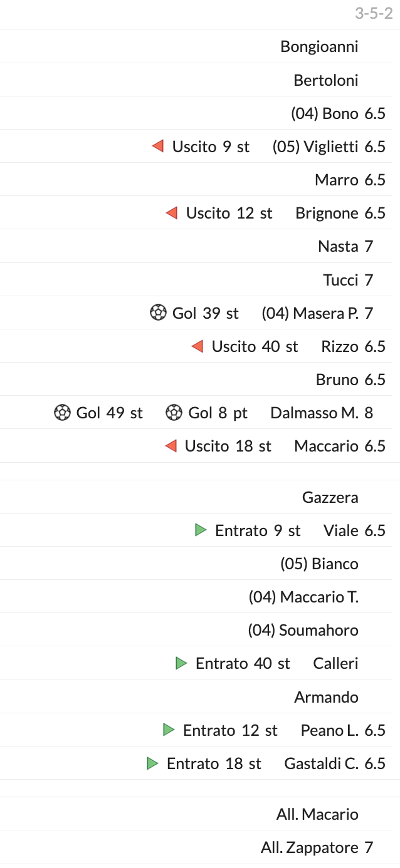Click the green entry arrow for Peano L.

169,730
